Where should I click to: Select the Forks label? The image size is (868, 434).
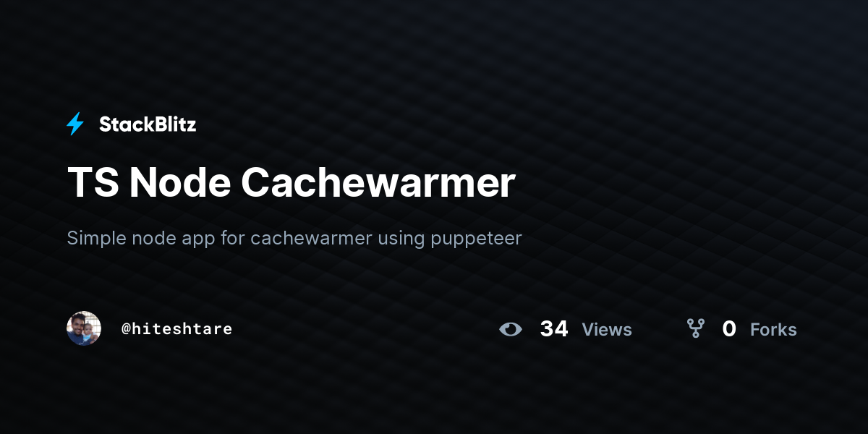click(773, 330)
